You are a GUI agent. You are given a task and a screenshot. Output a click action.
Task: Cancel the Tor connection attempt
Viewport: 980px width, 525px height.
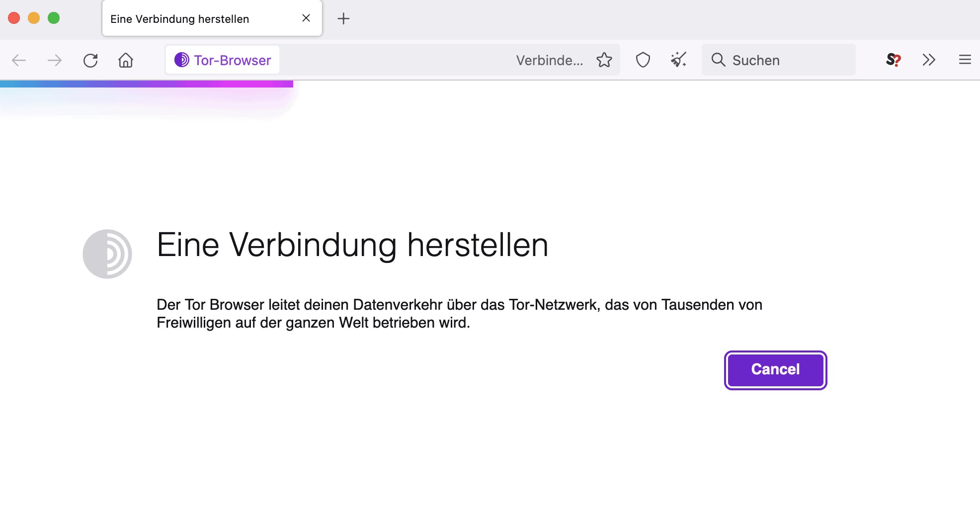[775, 370]
